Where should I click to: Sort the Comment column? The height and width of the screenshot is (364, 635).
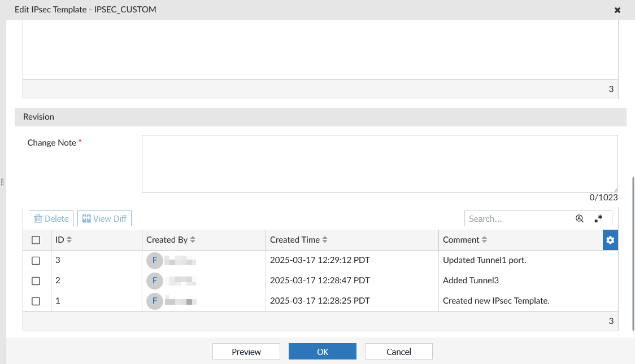(484, 239)
